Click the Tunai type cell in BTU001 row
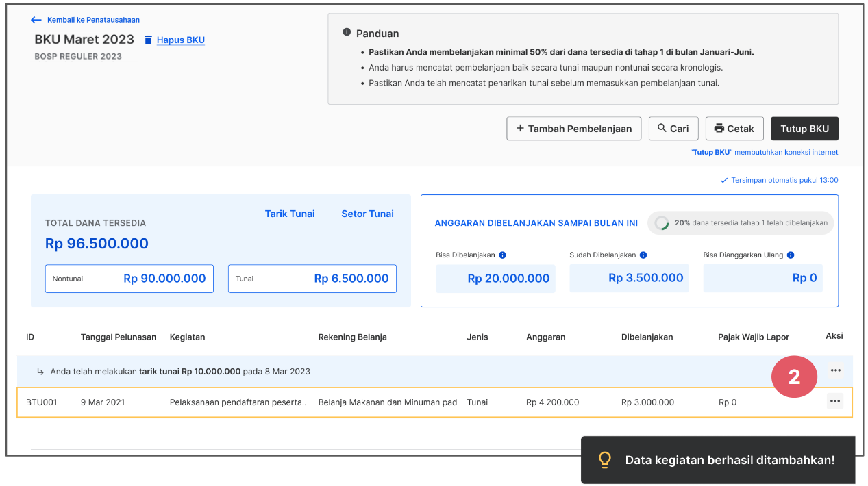This screenshot has width=868, height=486. pos(478,402)
